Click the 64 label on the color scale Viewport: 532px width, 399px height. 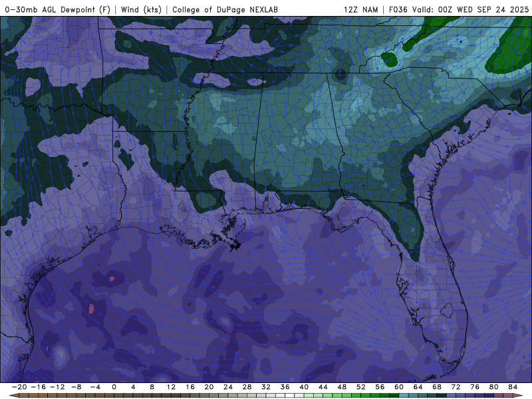tap(418, 387)
